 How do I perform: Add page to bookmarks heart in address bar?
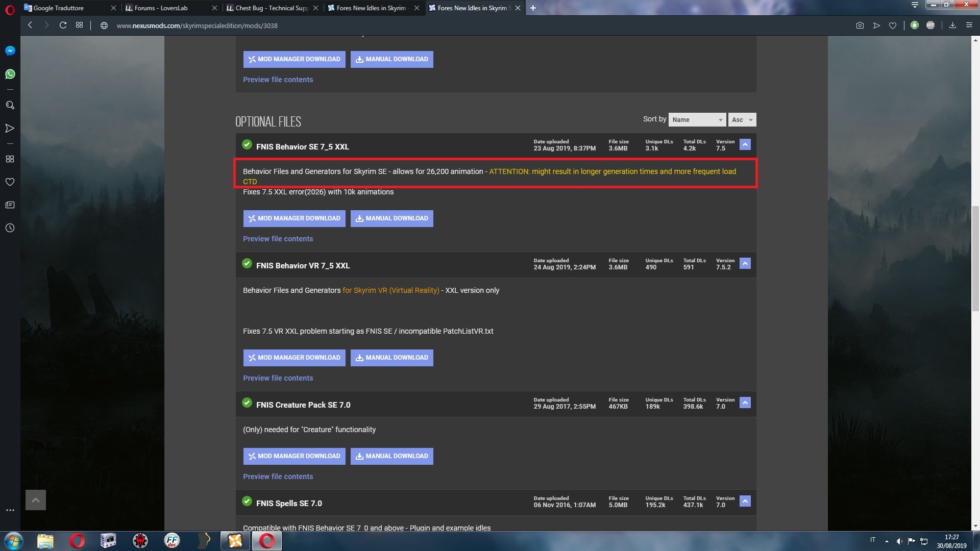pyautogui.click(x=893, y=26)
